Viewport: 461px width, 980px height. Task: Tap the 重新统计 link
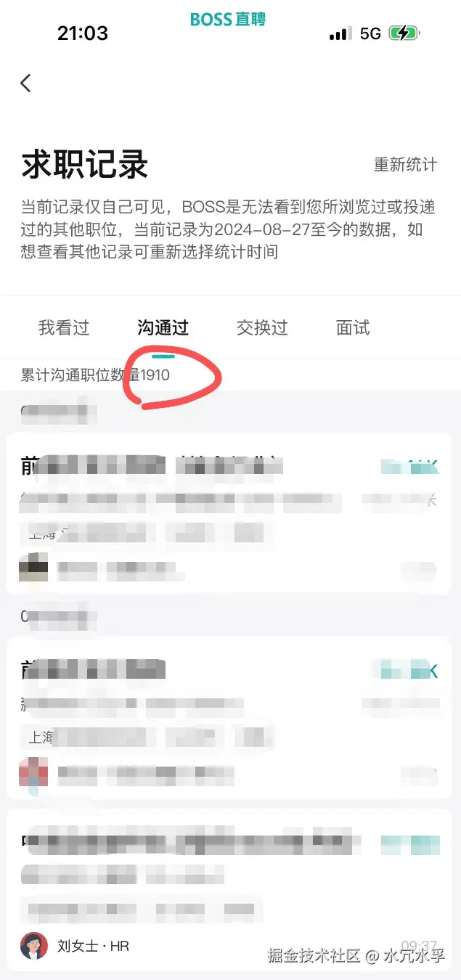point(405,165)
